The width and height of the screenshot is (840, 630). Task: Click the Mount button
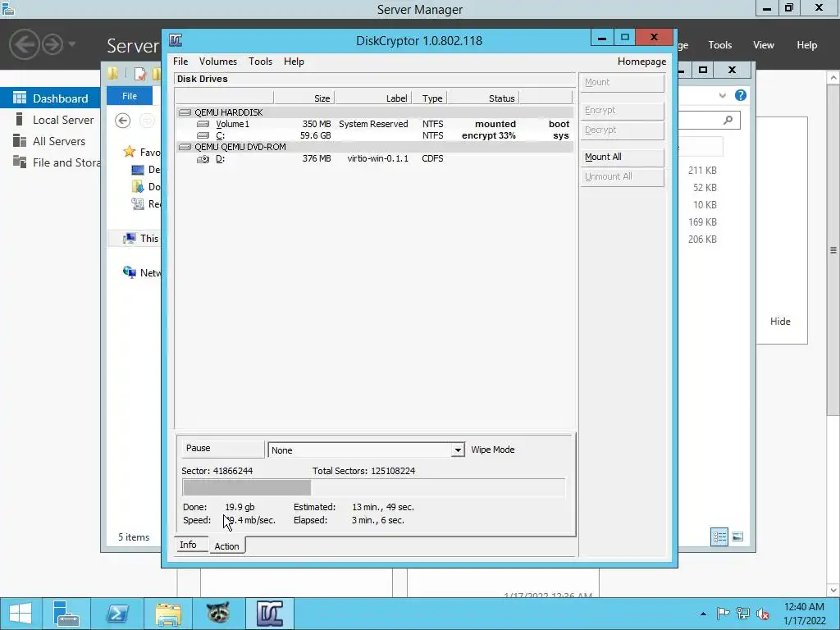[x=622, y=83]
